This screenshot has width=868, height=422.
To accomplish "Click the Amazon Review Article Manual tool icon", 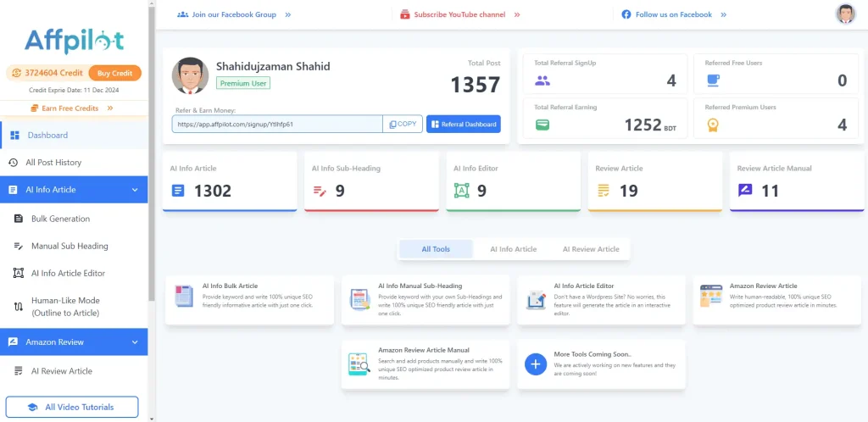I will (359, 364).
